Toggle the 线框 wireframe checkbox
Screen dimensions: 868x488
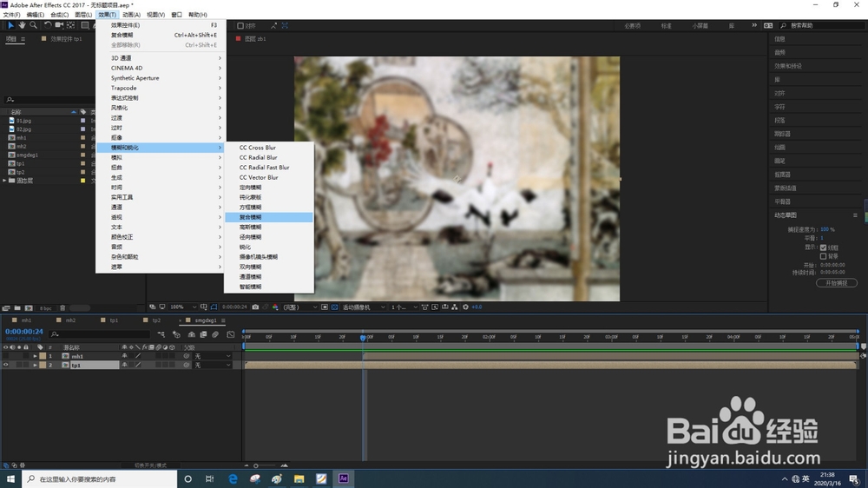click(x=823, y=247)
